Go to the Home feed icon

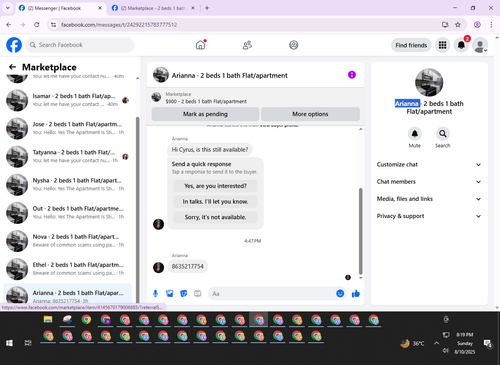tap(200, 45)
